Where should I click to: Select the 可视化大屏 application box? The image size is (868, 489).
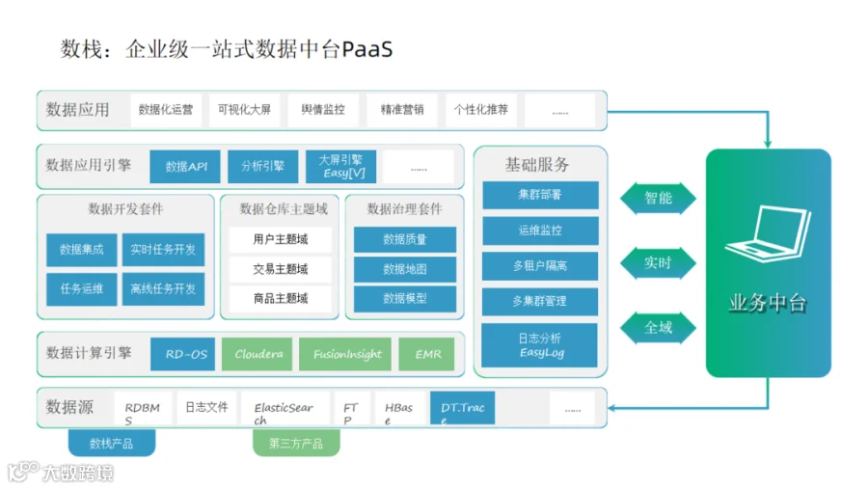[244, 110]
